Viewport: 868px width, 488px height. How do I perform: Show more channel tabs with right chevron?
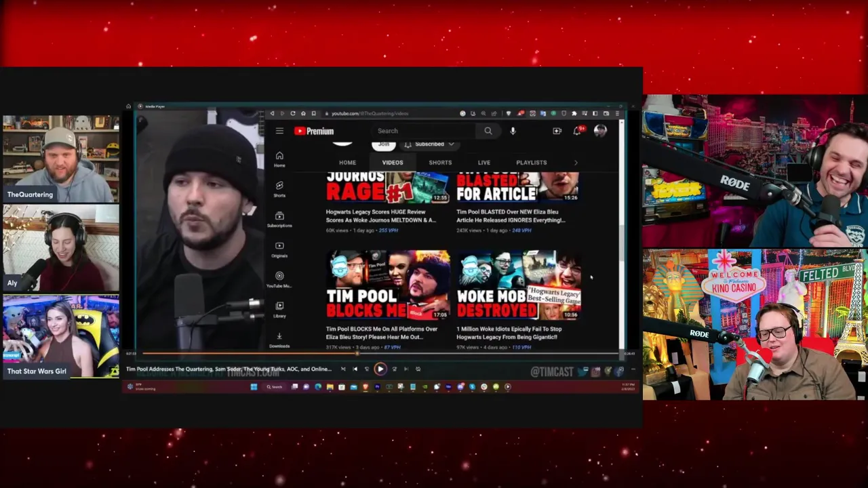(576, 163)
